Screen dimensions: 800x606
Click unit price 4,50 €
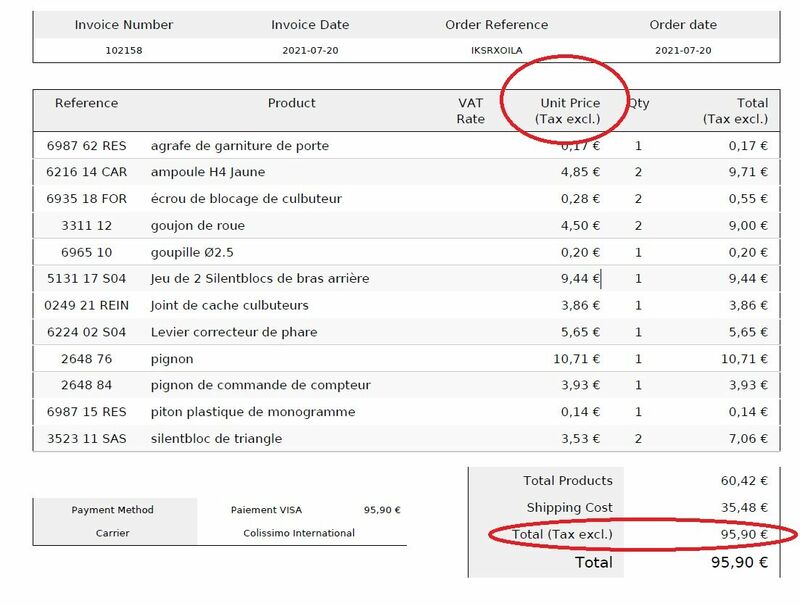coord(580,225)
